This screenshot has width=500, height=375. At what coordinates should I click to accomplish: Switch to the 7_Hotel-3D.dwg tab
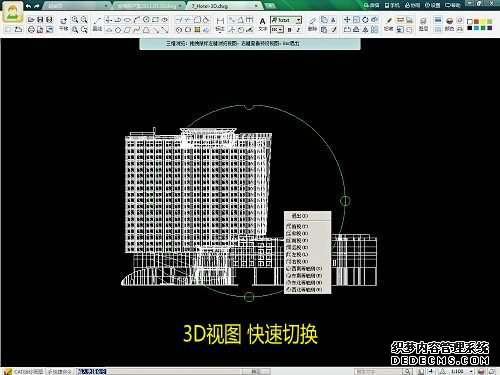[224, 6]
